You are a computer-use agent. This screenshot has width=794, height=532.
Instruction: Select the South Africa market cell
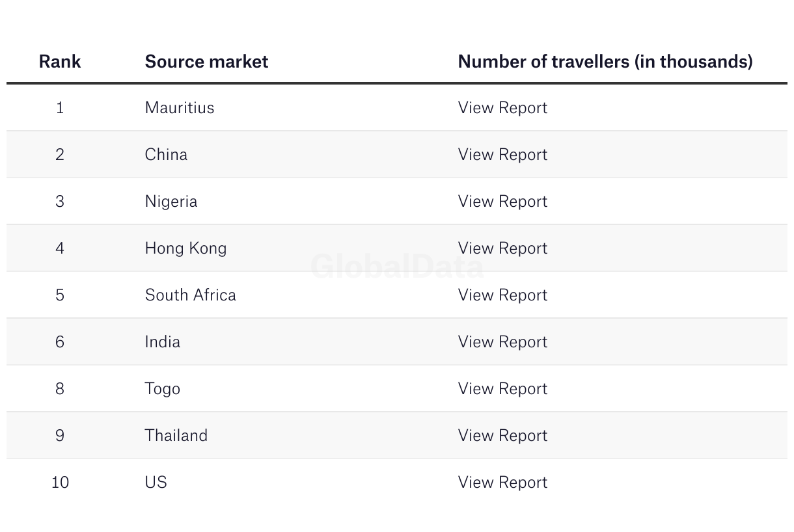[191, 295]
